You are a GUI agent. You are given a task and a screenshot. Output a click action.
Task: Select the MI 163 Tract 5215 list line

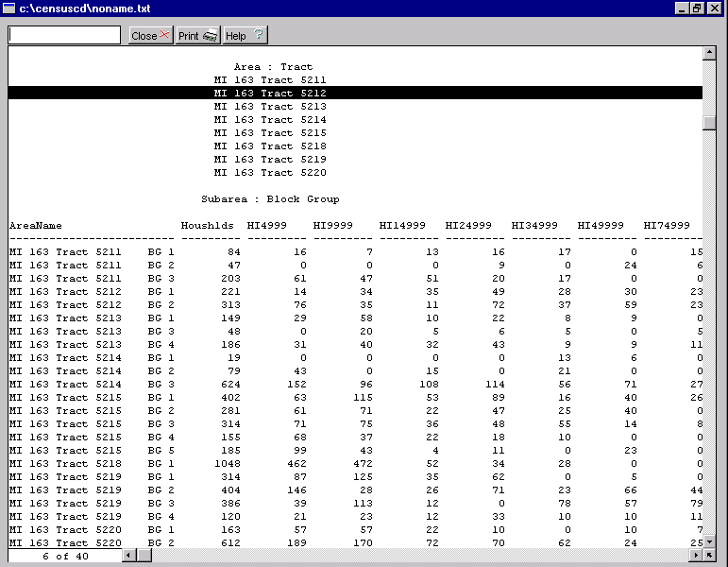[269, 133]
